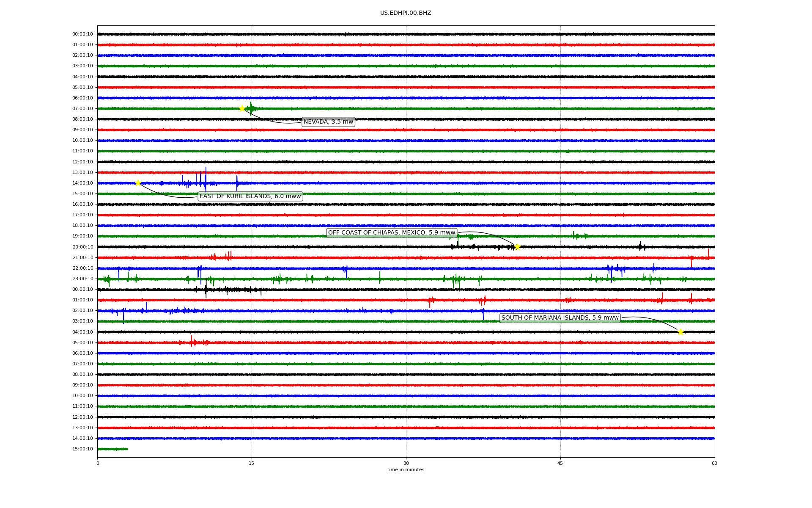The image size is (812, 508).
Task: Select the 'NEVADA, 3.5 mw' annotation label
Action: click(x=328, y=122)
